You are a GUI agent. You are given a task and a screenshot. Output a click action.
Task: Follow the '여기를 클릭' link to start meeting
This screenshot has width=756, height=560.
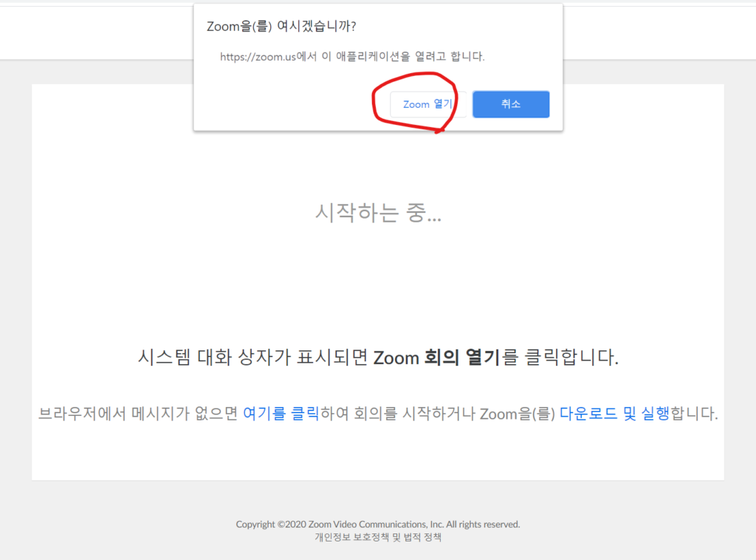coord(281,414)
